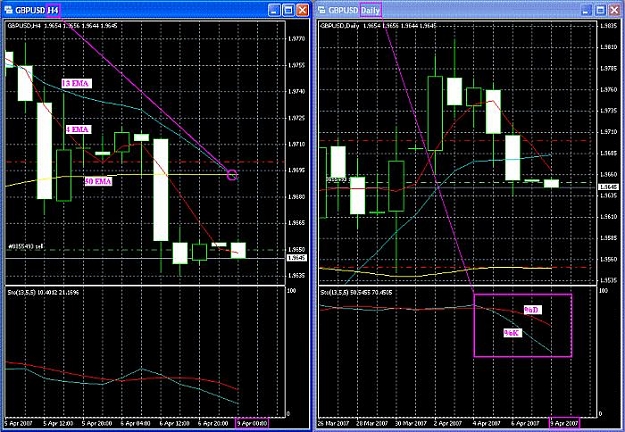Click the current price tag on Daily axis
The width and height of the screenshot is (625, 432).
[x=608, y=187]
